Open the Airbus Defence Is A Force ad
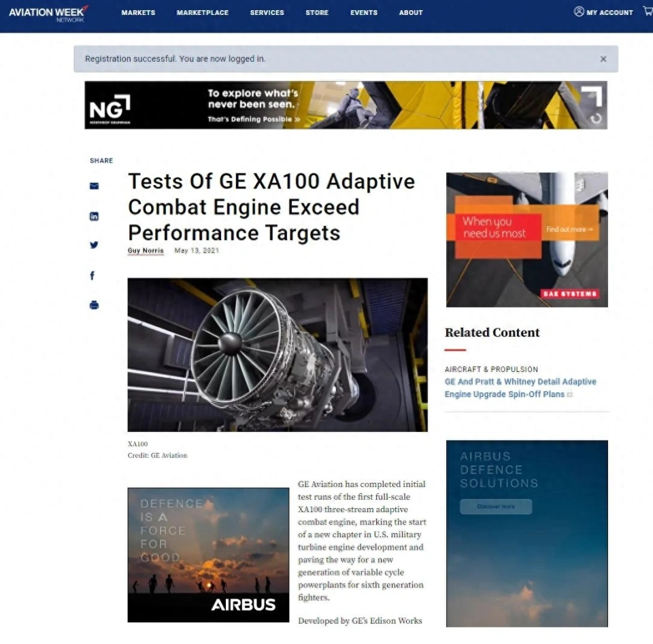This screenshot has height=644, width=653. coord(208,555)
